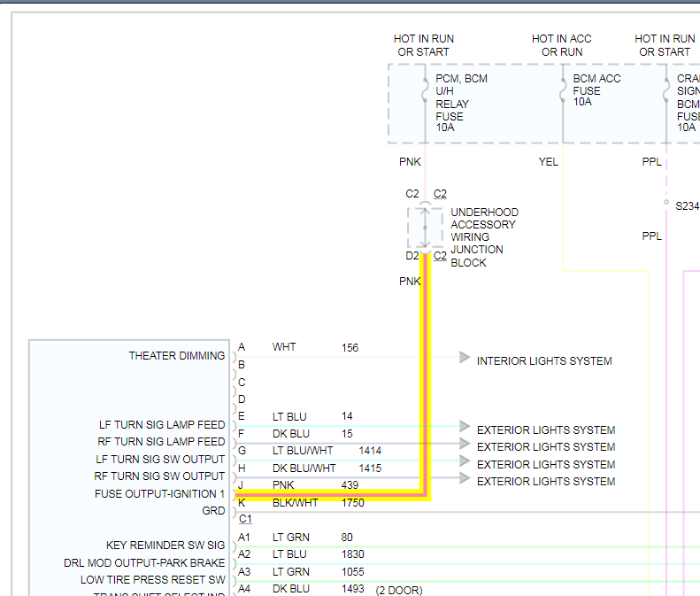Viewport: 700px width, 596px height.
Task: Click circuit number 80
Action: coord(347,537)
